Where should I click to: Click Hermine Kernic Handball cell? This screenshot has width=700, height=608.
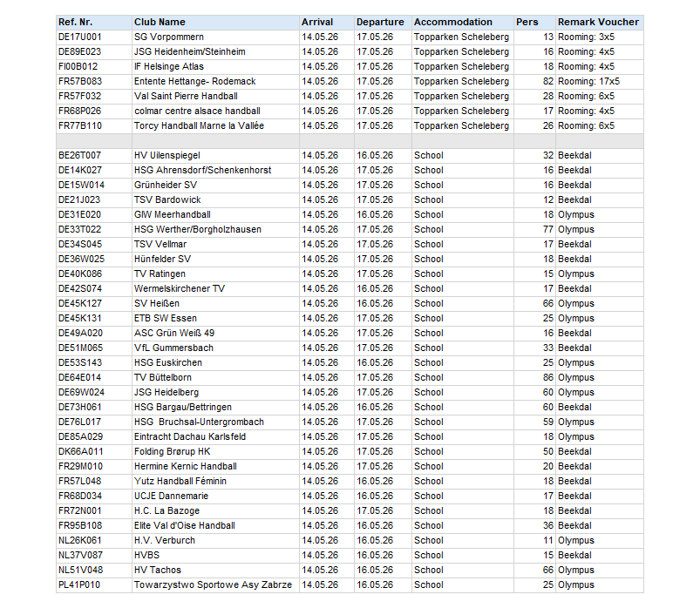215,466
